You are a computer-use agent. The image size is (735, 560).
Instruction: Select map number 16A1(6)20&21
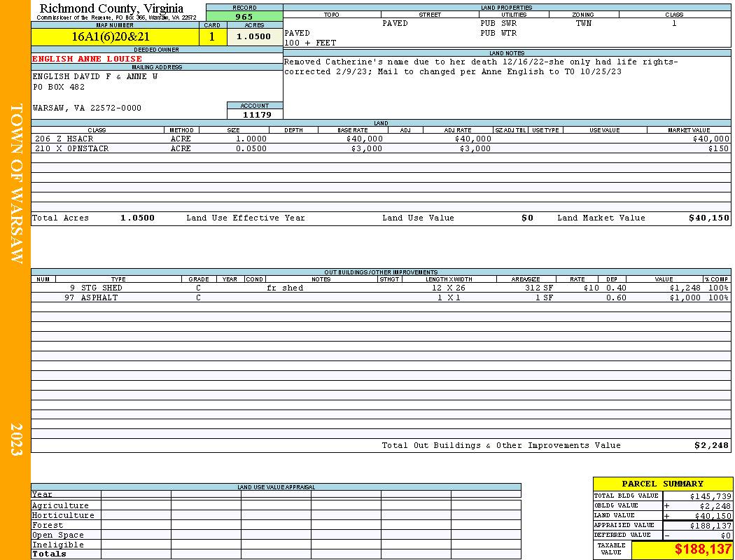coord(115,36)
